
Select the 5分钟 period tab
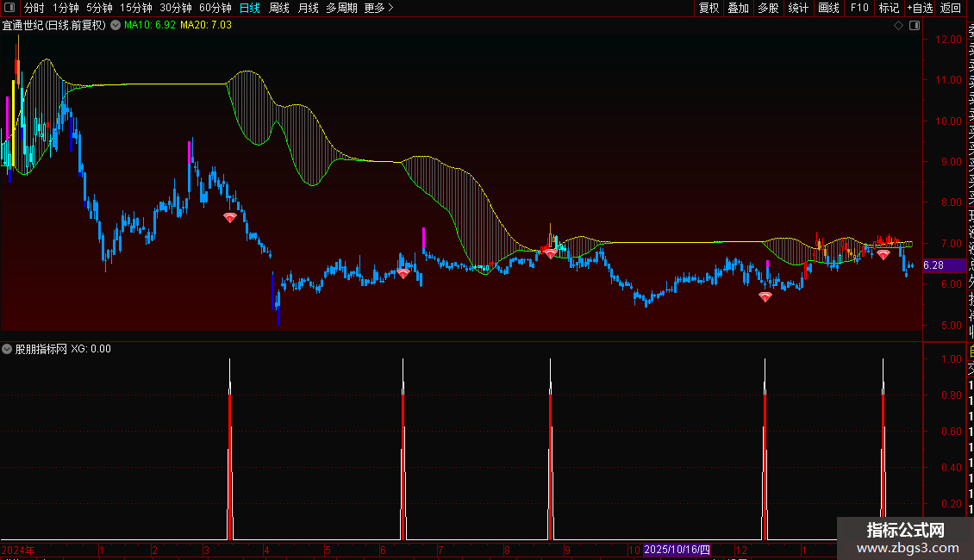point(99,8)
